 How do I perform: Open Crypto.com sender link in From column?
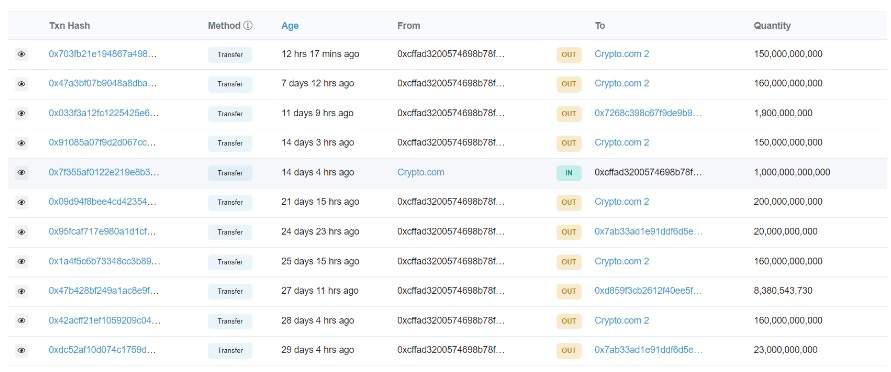[420, 172]
